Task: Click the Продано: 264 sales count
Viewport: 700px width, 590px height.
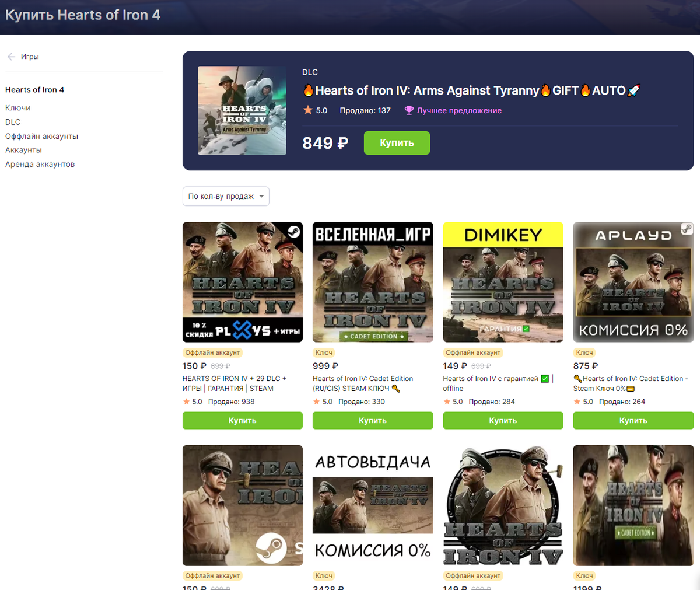Action: pyautogui.click(x=622, y=402)
